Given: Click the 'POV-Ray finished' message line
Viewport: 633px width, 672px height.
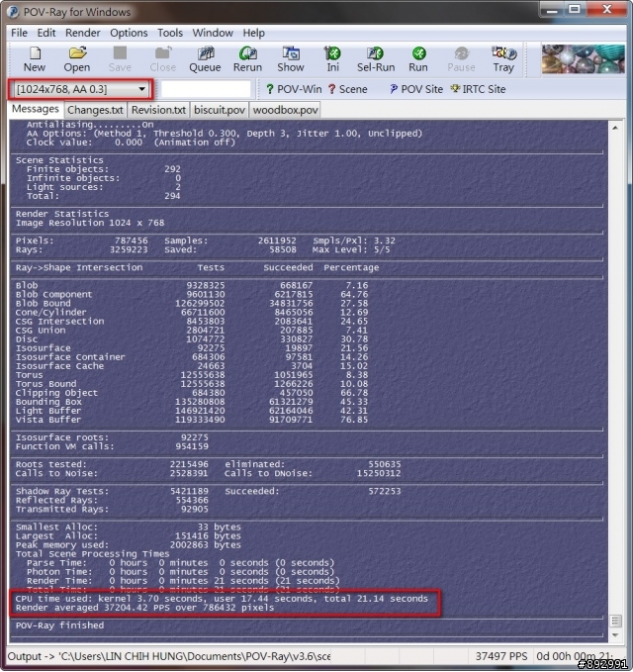Looking at the screenshot, I should (59, 625).
